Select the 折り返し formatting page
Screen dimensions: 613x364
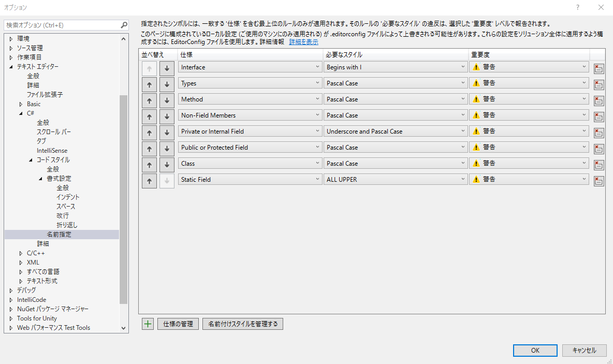[67, 225]
